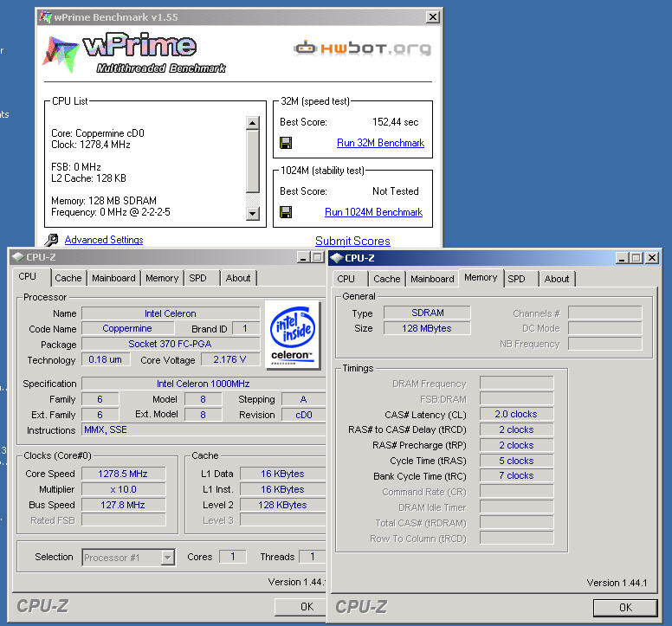Image resolution: width=672 pixels, height=626 pixels.
Task: Click Level 2 128 KBytes cache value
Action: coord(283,505)
